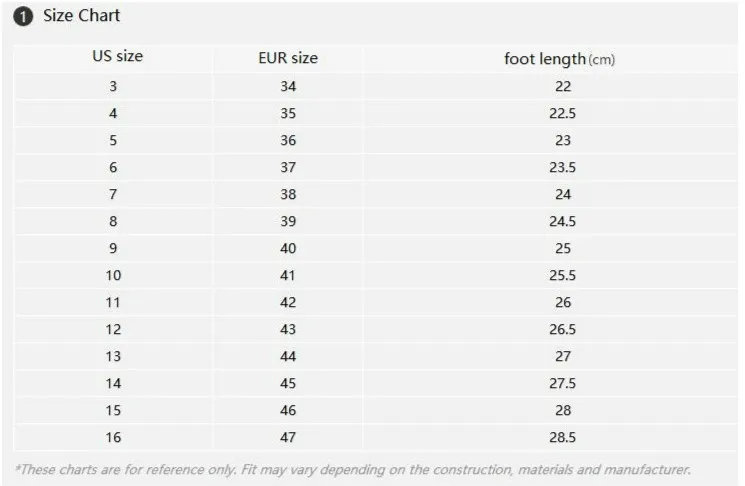Screen dimensions: 745x486
Task: Click US size 6 in table
Action: tap(113, 167)
